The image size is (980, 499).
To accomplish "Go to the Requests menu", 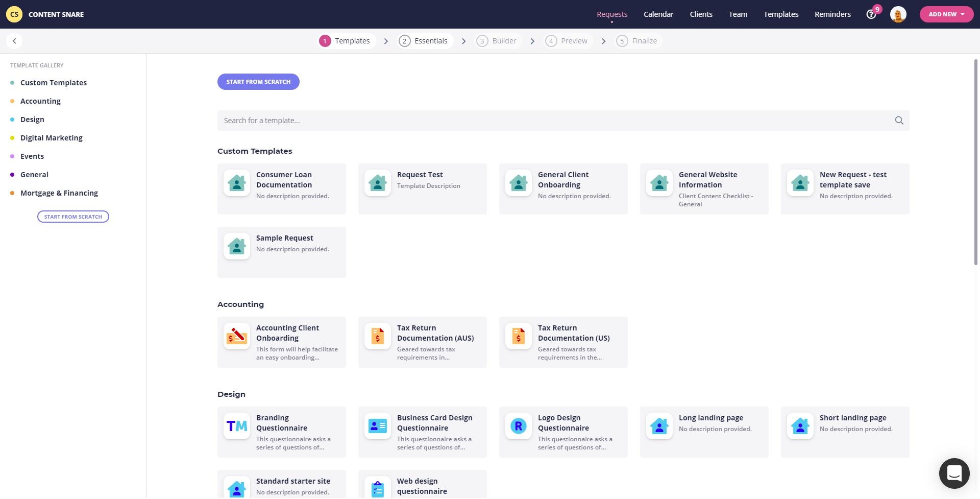I will [x=612, y=14].
